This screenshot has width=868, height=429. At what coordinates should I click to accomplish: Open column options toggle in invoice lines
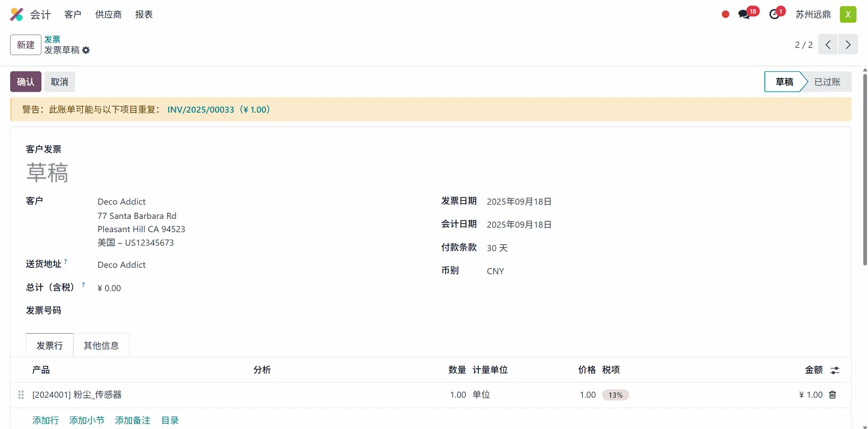(835, 370)
